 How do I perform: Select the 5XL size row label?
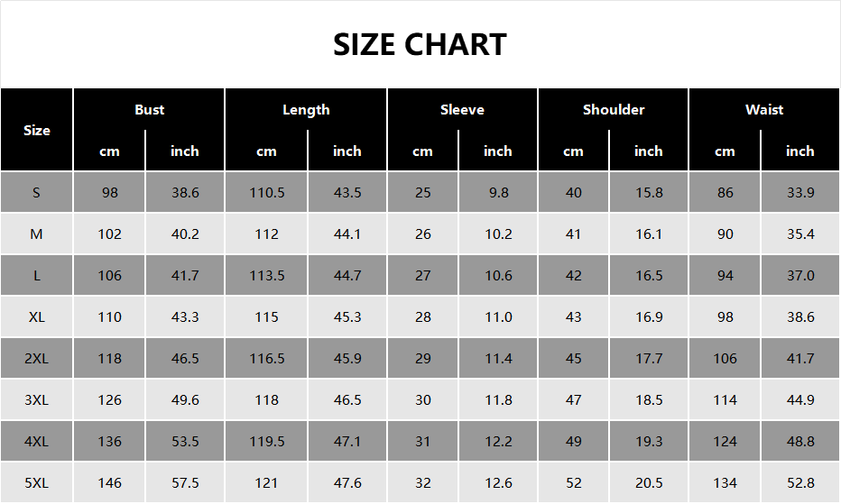(37, 482)
